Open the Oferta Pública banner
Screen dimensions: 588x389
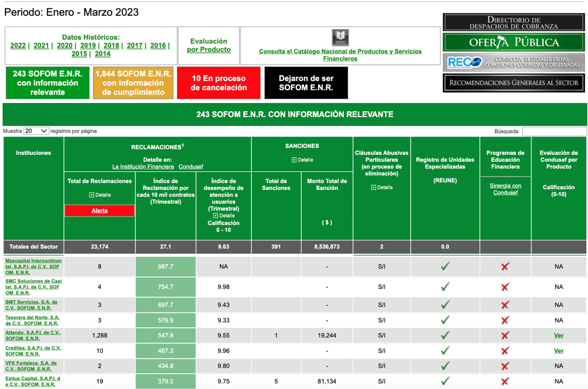tap(513, 42)
